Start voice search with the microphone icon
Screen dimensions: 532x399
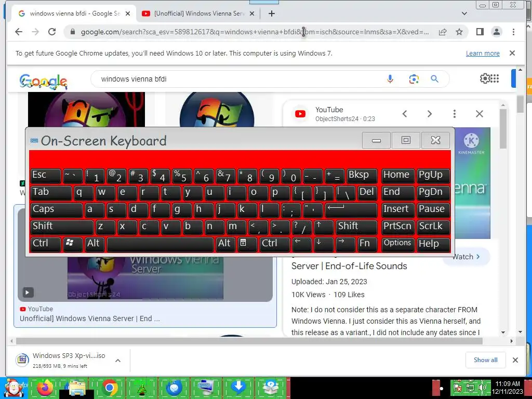tap(390, 79)
